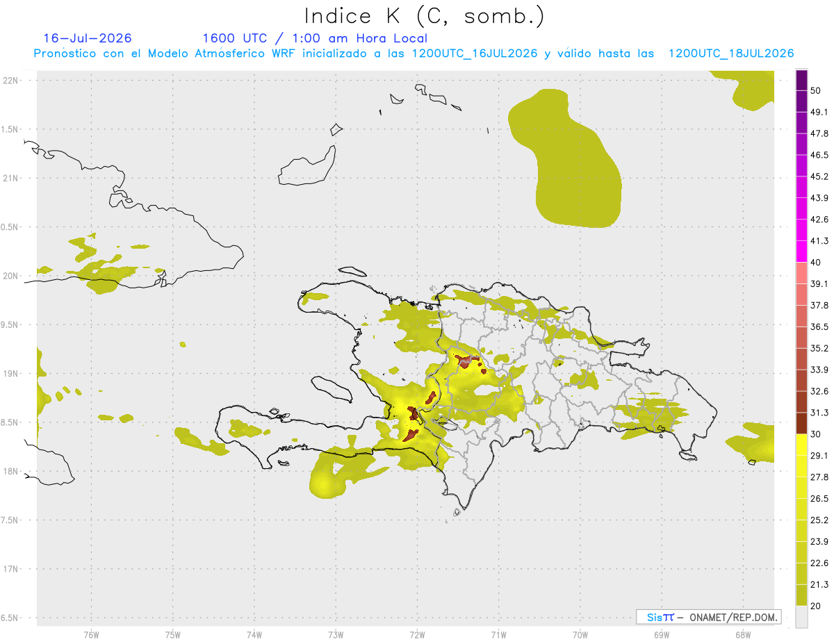834x644 pixels.
Task: Select the bright yellow colorbar segment just below 30
Action: 801,445
